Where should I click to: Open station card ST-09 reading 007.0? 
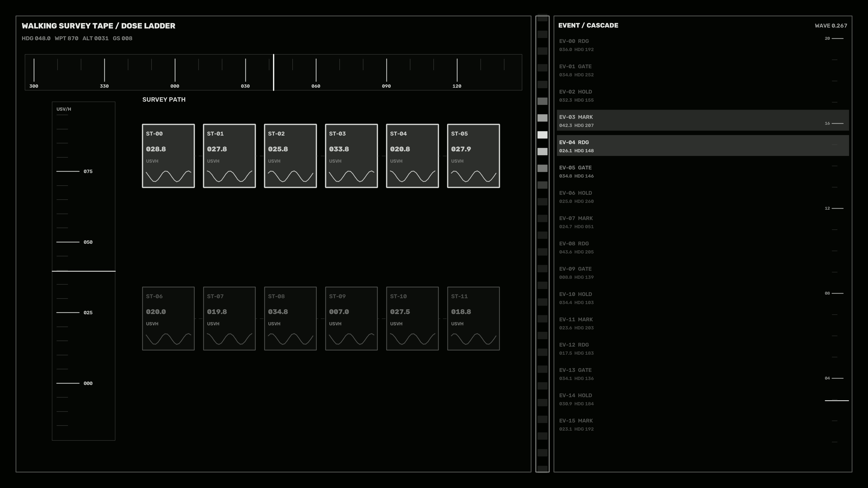pos(351,319)
